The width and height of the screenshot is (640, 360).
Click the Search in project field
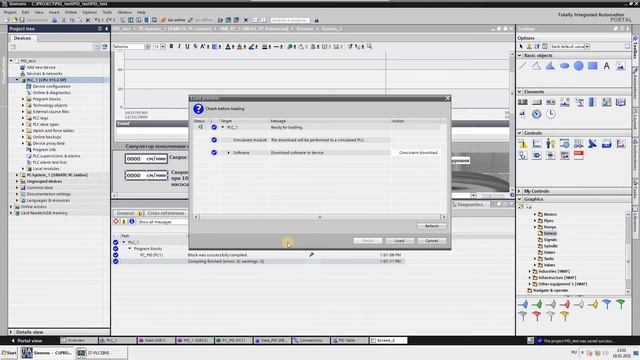tap(290, 20)
